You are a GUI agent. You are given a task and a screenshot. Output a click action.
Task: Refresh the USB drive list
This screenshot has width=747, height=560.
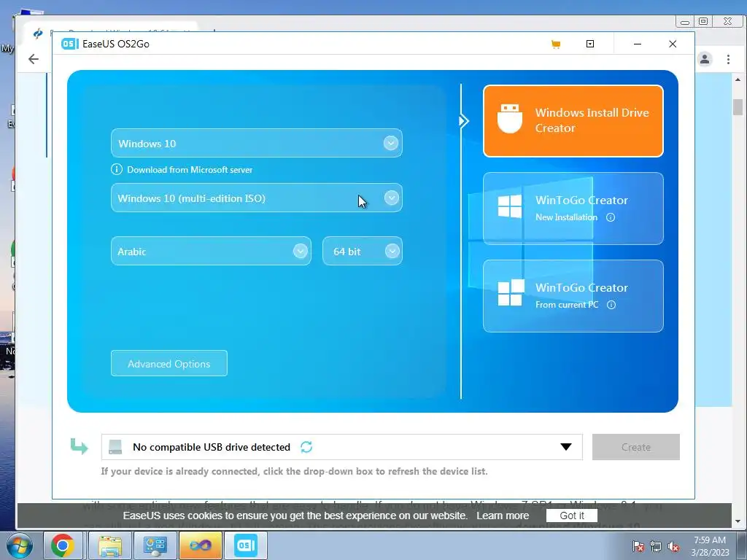[x=306, y=447]
